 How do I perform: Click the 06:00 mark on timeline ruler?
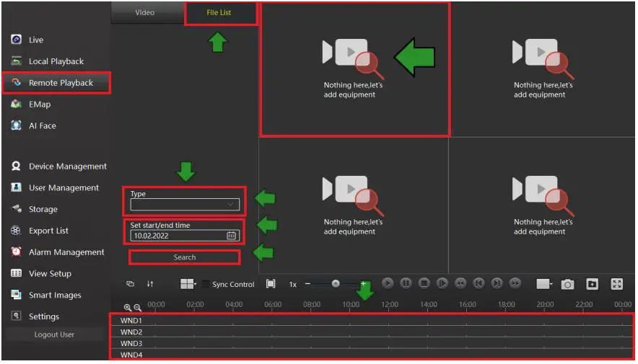coord(273,305)
